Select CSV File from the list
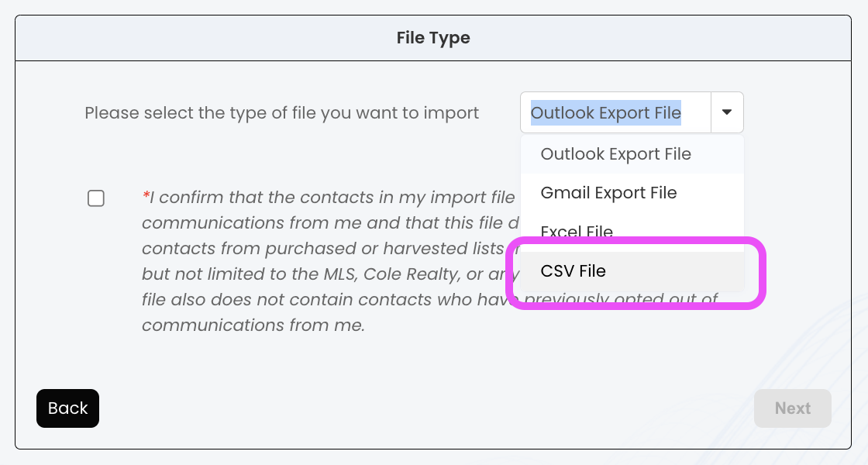Screen dimensions: 868x465 [573, 271]
